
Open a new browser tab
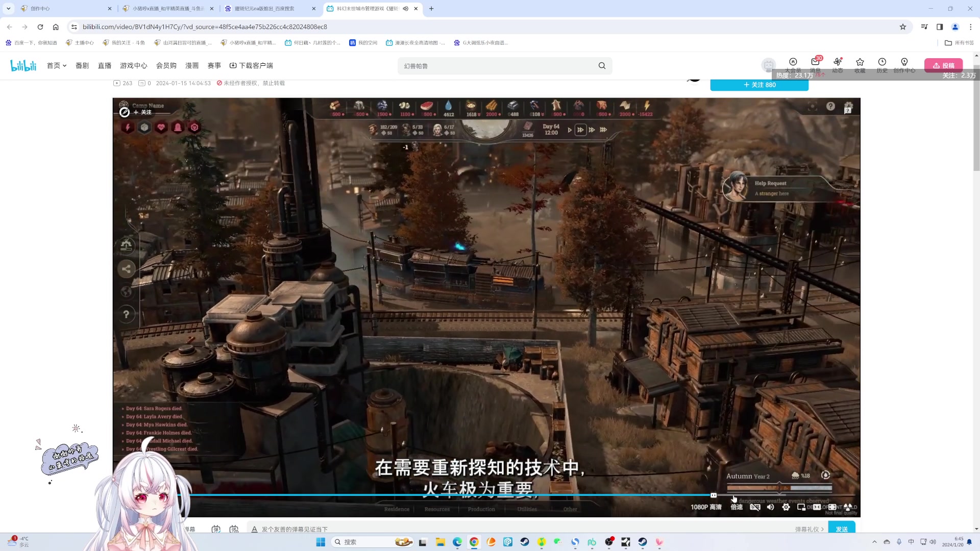431,9
